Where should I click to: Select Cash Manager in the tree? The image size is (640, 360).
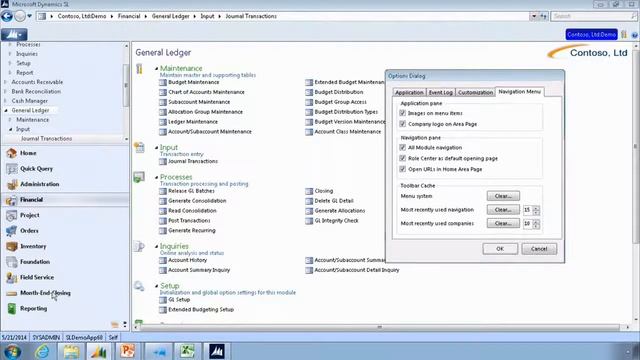[x=29, y=101]
